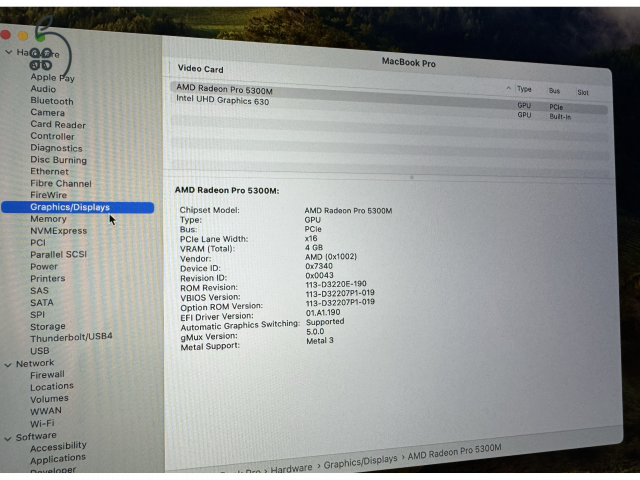Sort by Type column header

(x=524, y=89)
